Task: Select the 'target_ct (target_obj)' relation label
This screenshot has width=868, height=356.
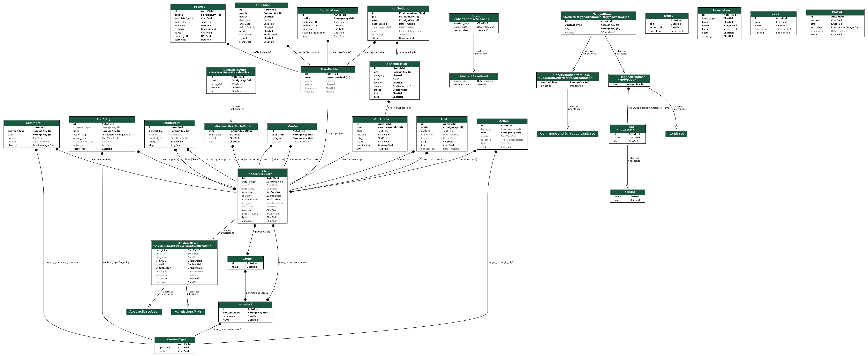Action: [x=501, y=263]
